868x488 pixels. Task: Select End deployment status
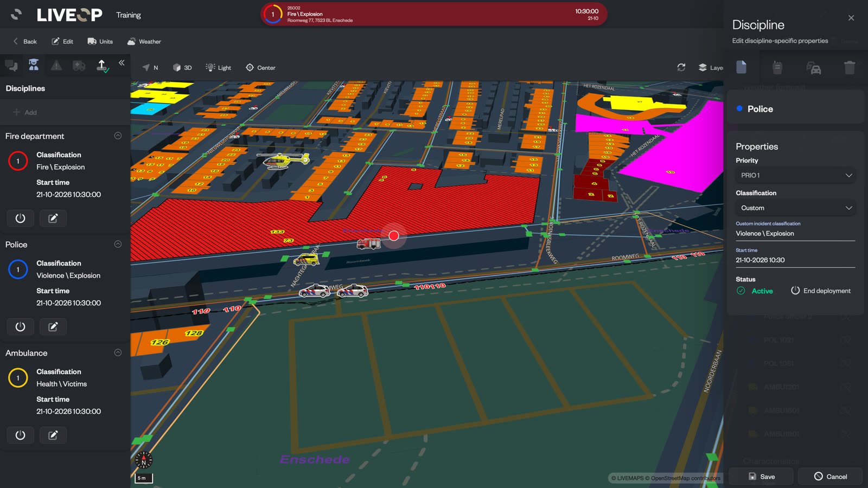820,291
